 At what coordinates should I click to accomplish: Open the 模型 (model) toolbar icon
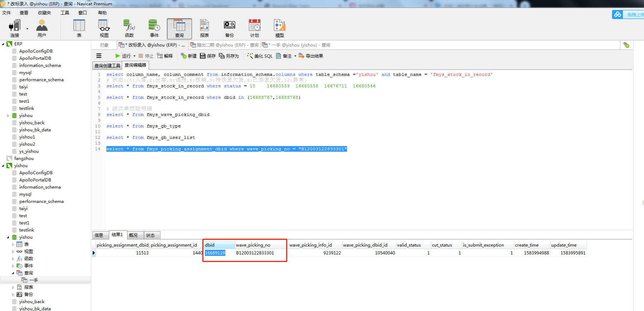pos(280,29)
